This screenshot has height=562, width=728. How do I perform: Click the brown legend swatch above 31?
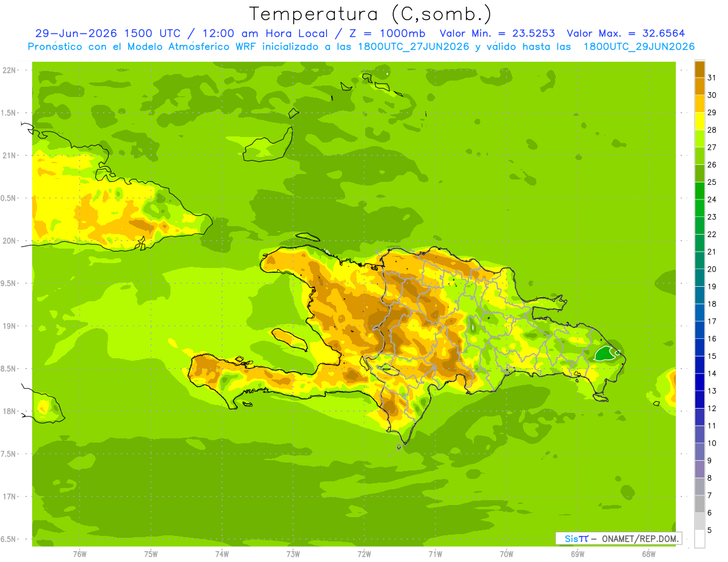699,70
